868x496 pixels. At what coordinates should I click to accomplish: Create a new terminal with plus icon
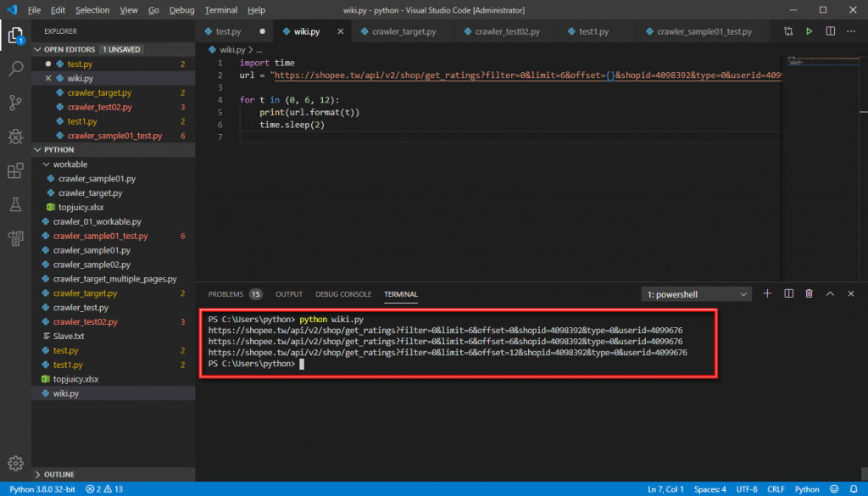[767, 294]
